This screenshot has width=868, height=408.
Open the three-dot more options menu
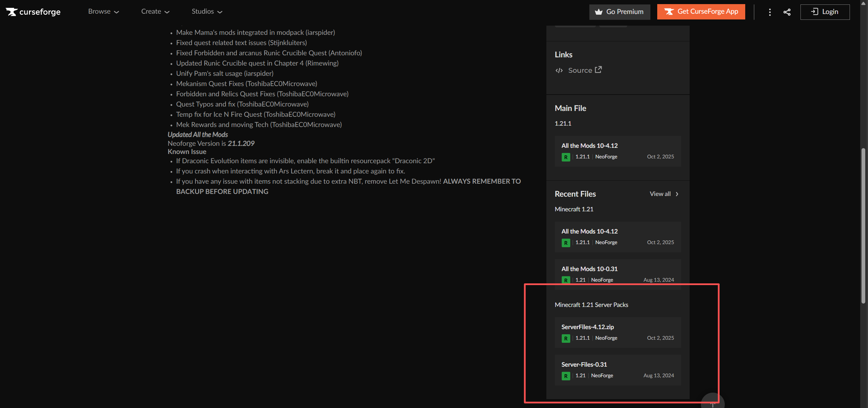click(770, 12)
